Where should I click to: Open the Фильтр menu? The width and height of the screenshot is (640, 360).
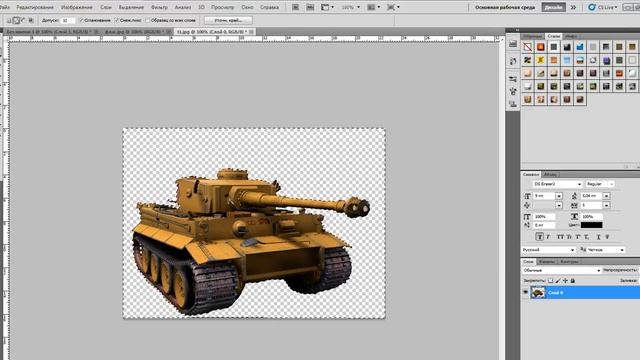click(159, 7)
